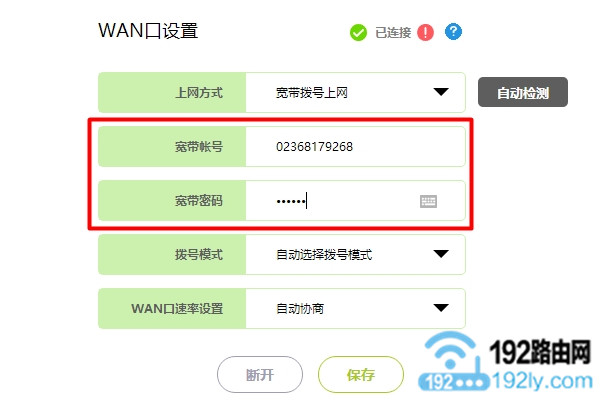Click the 断开 disconnect button
This screenshot has height=420, width=600.
260,374
